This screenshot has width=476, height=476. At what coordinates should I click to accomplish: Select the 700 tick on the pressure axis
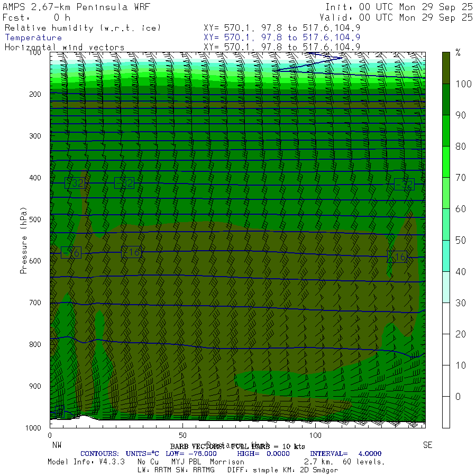(x=35, y=303)
